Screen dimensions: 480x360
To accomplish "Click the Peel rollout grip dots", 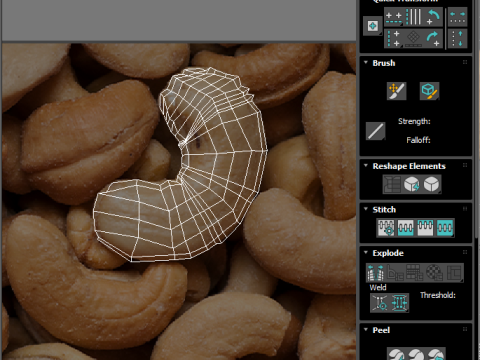I will [x=465, y=329].
